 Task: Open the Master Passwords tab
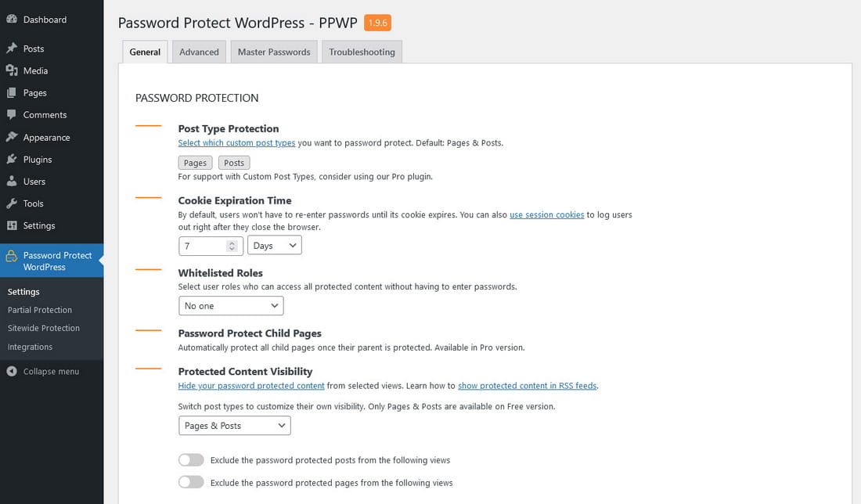point(274,52)
